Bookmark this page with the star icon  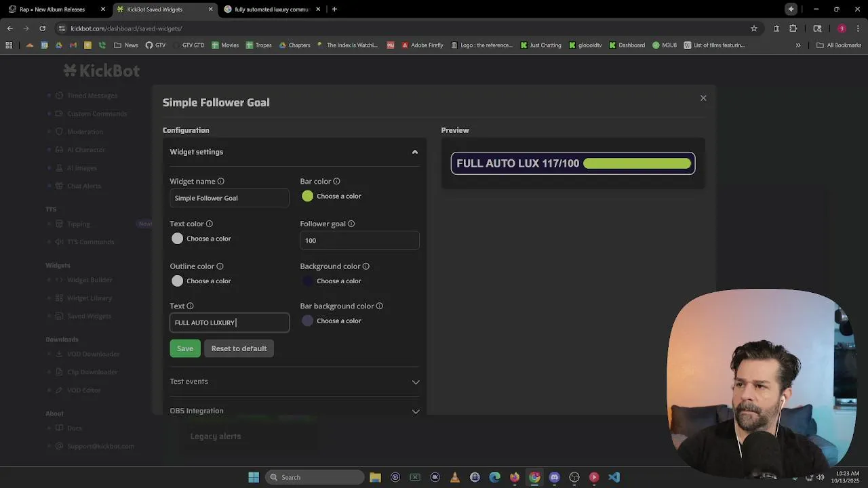tap(753, 28)
